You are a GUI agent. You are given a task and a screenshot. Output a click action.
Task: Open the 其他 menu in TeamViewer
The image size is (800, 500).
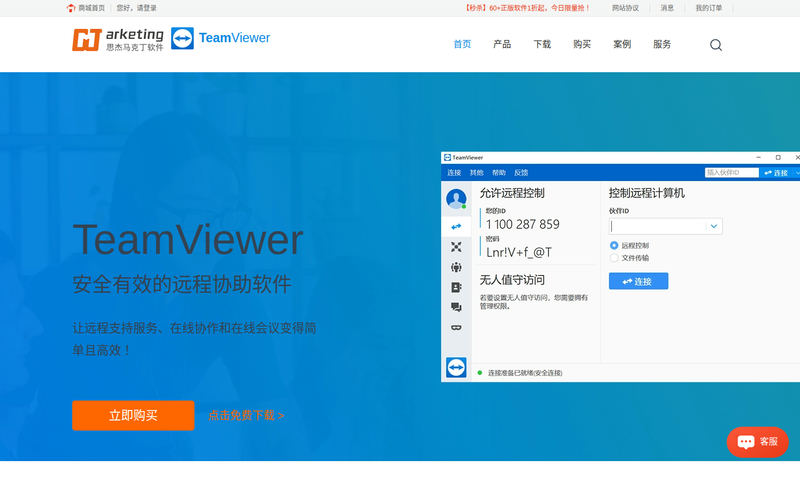tap(477, 172)
